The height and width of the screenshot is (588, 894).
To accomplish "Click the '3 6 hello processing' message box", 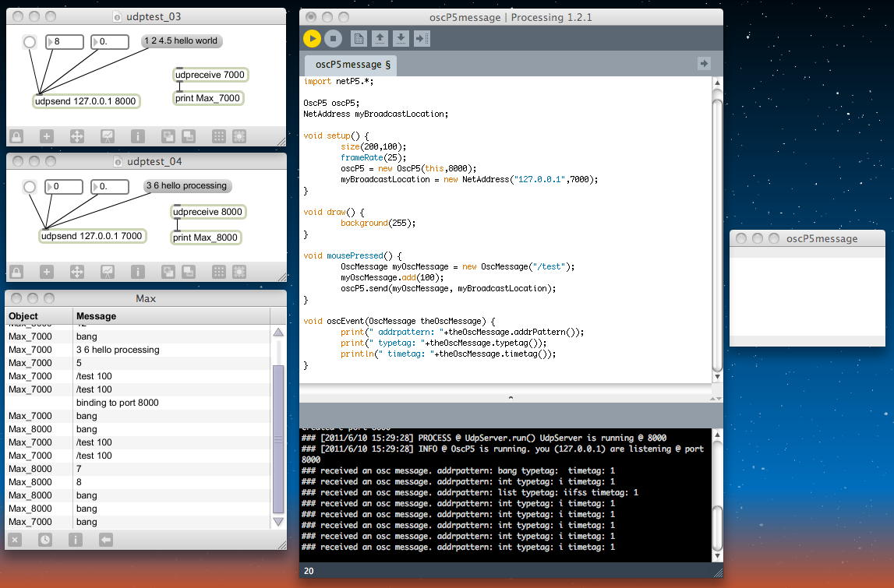I will 187,186.
